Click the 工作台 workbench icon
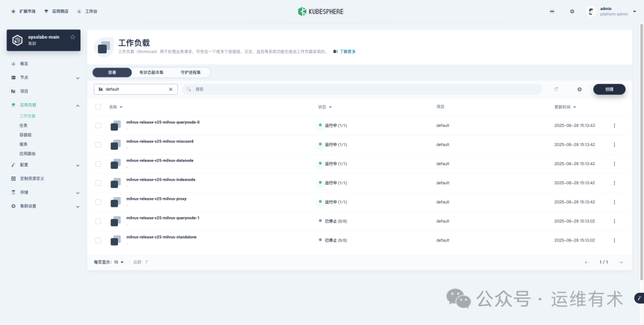This screenshot has width=644, height=325. (x=79, y=11)
